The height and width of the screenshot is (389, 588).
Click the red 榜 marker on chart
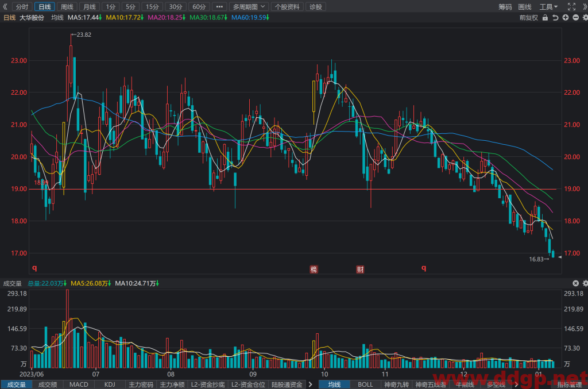(314, 269)
